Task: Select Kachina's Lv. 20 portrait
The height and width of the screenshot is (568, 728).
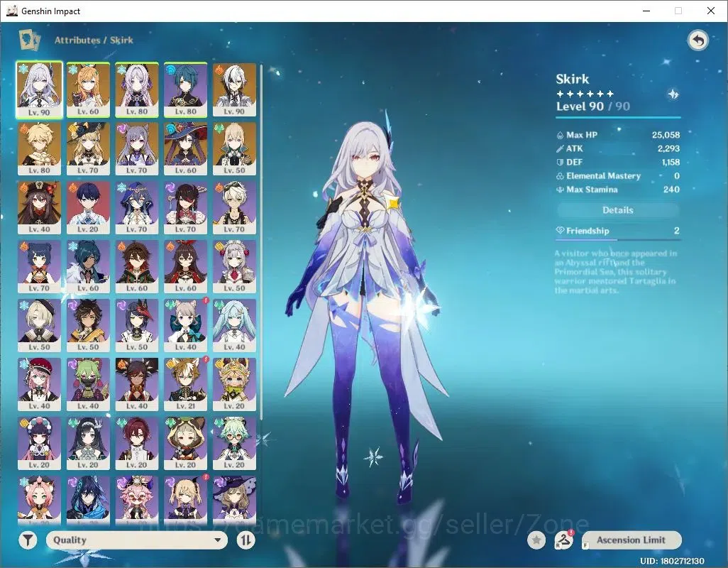Action: pos(234,385)
